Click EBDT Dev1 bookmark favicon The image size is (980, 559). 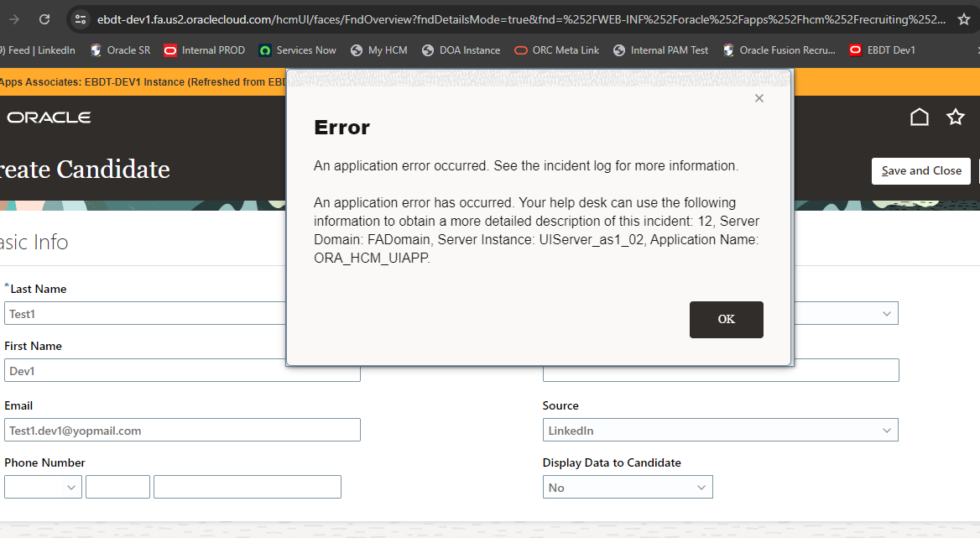[x=856, y=50]
